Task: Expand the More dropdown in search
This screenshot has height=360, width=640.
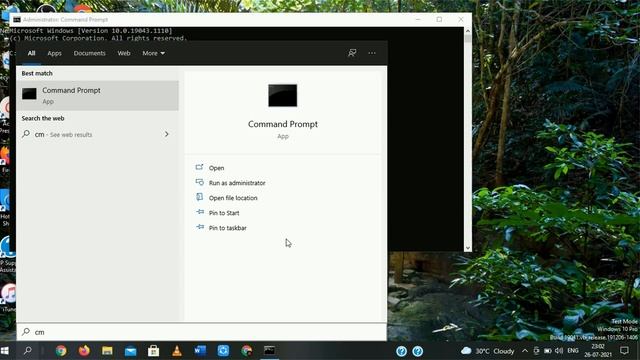Action: click(153, 53)
